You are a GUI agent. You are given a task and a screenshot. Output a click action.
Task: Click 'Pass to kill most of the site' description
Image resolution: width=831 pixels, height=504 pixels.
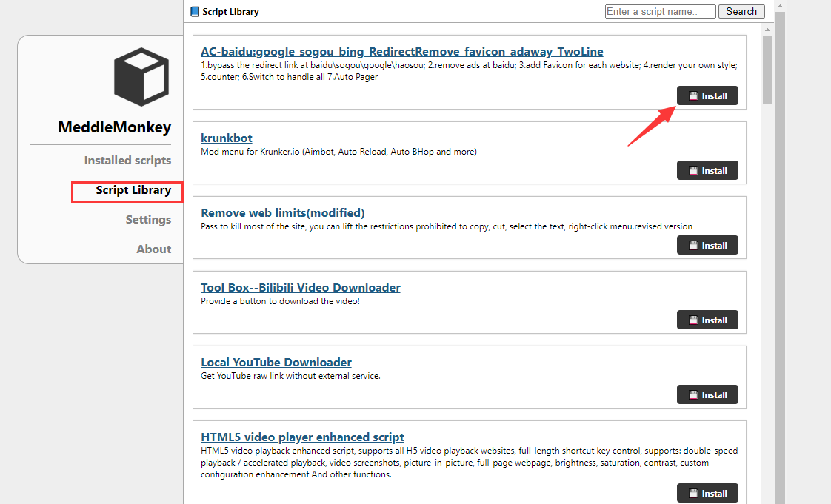click(x=447, y=226)
